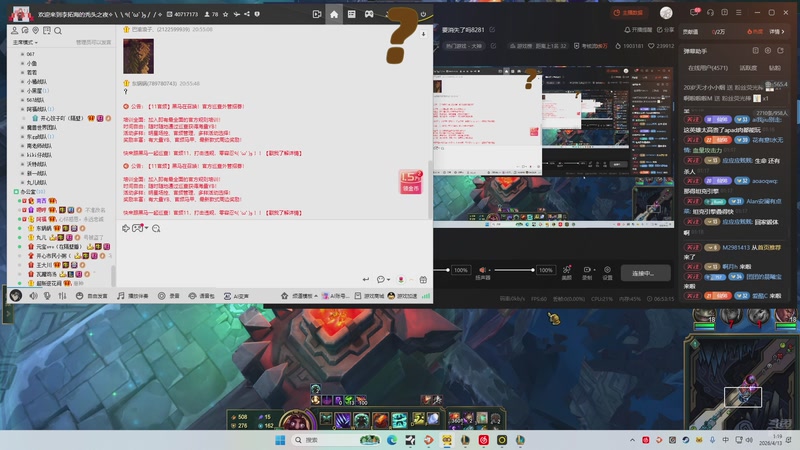Expand the 频道模板 channel template menu
Viewport: 800px width, 450px height.
[299, 296]
